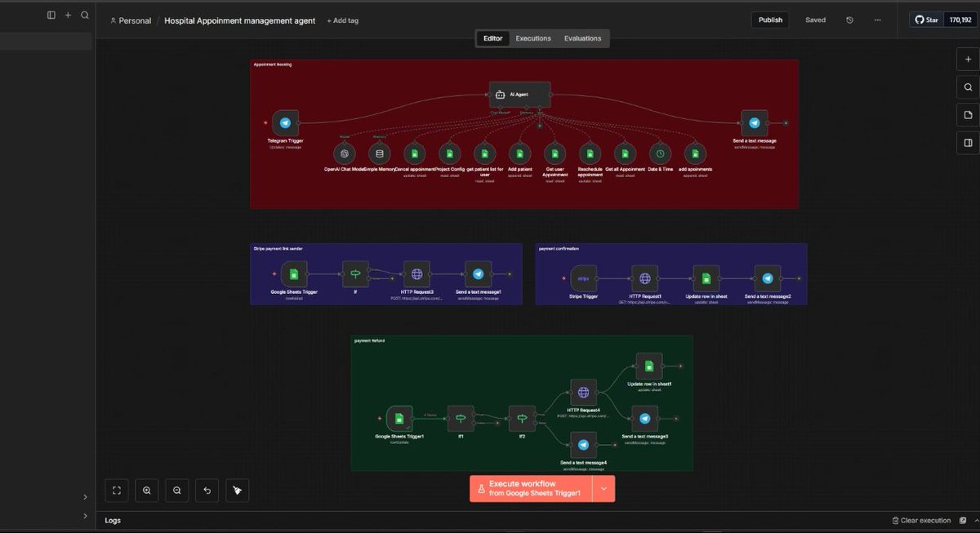Switch to the Editor tab

(493, 38)
